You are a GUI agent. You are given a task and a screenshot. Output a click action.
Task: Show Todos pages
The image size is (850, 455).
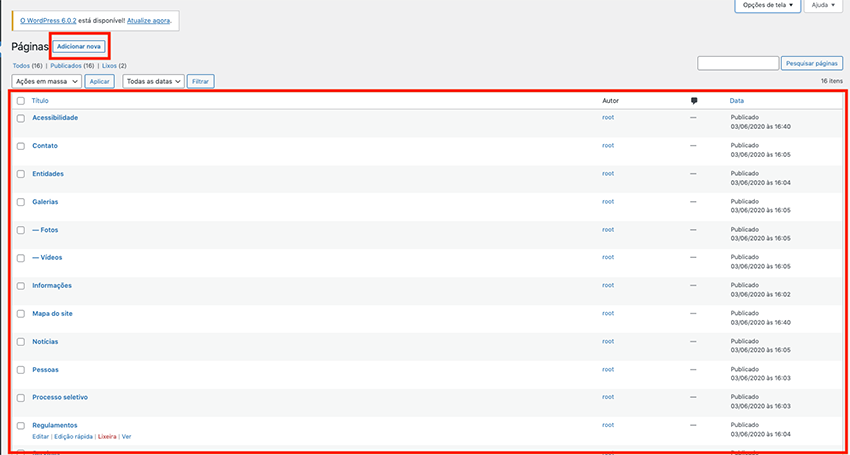pos(20,65)
